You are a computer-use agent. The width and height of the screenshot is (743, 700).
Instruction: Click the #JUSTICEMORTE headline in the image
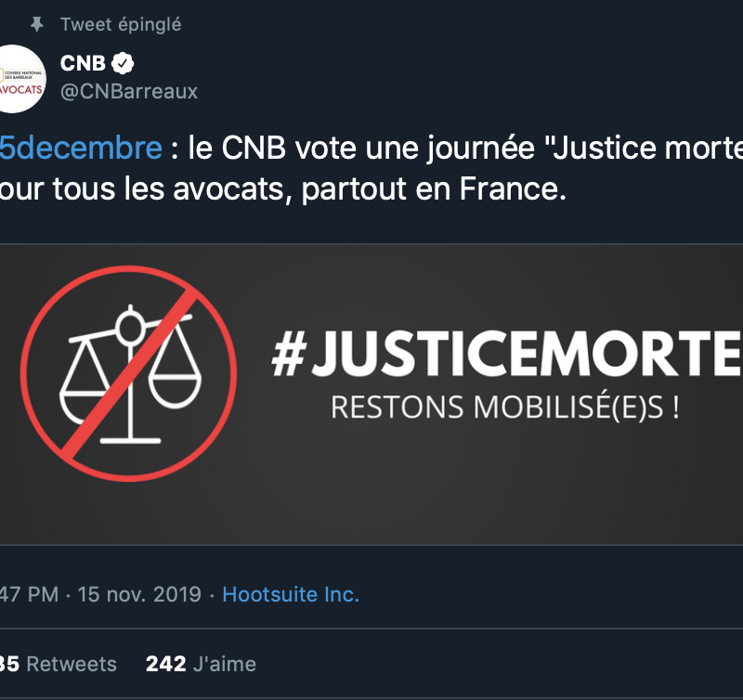(506, 354)
